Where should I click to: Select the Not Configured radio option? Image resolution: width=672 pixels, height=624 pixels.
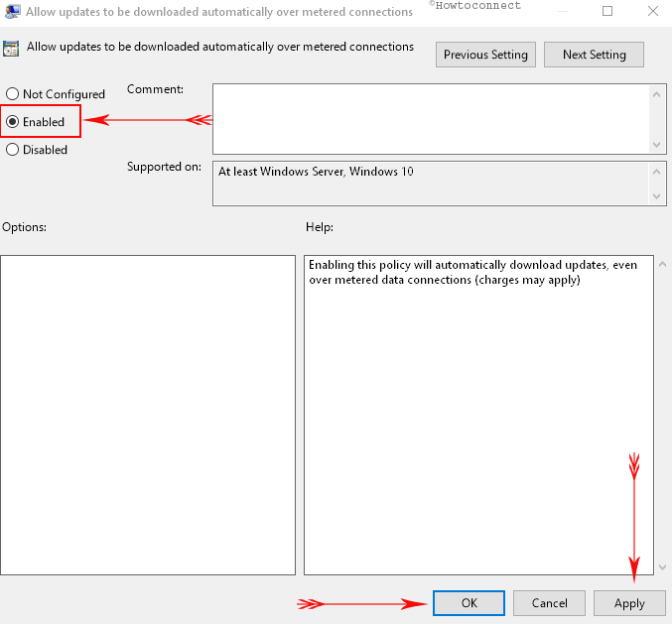(56, 94)
